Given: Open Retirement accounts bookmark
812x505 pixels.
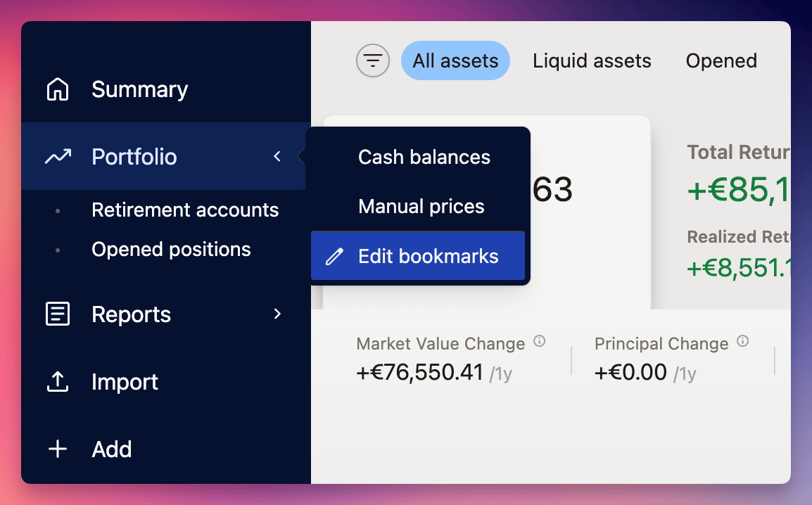Looking at the screenshot, I should [x=185, y=210].
